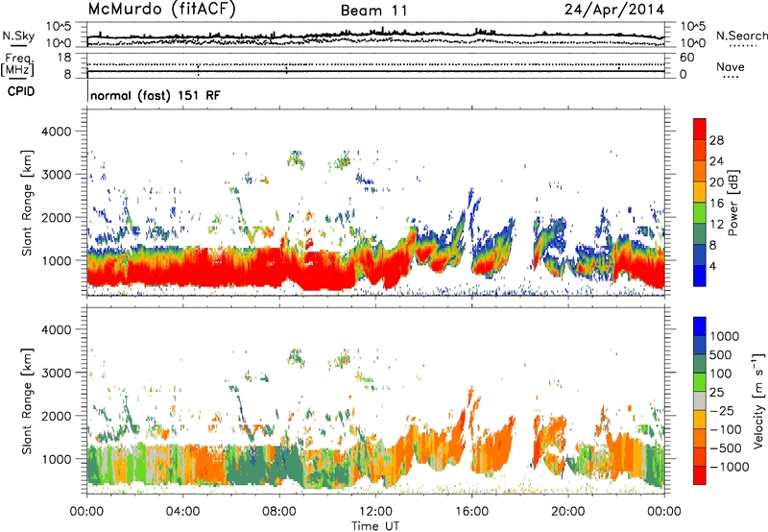Click the 'N.Sky' legend label
The width and height of the screenshot is (768, 532).
pyautogui.click(x=18, y=36)
